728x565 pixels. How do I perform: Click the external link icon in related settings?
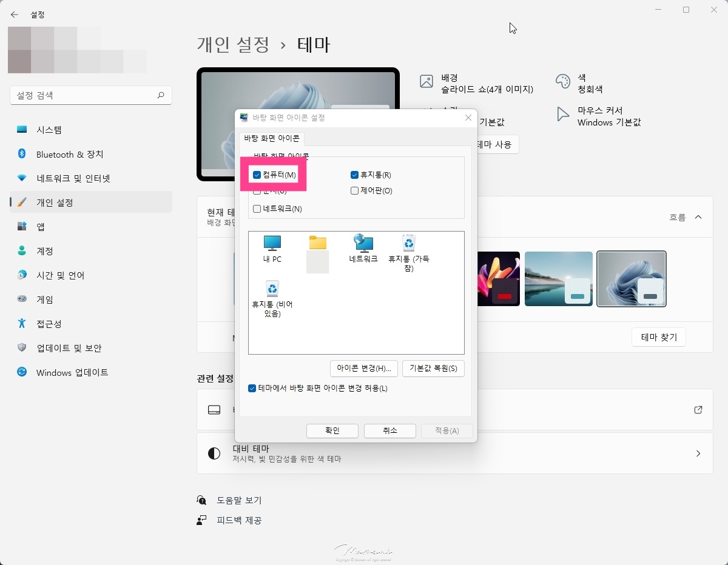click(698, 410)
